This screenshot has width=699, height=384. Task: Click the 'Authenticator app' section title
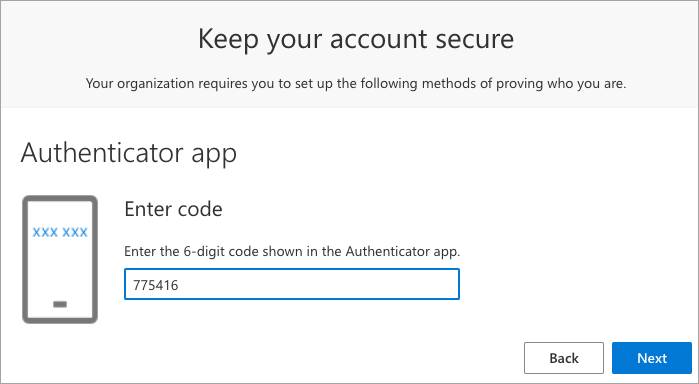point(128,153)
